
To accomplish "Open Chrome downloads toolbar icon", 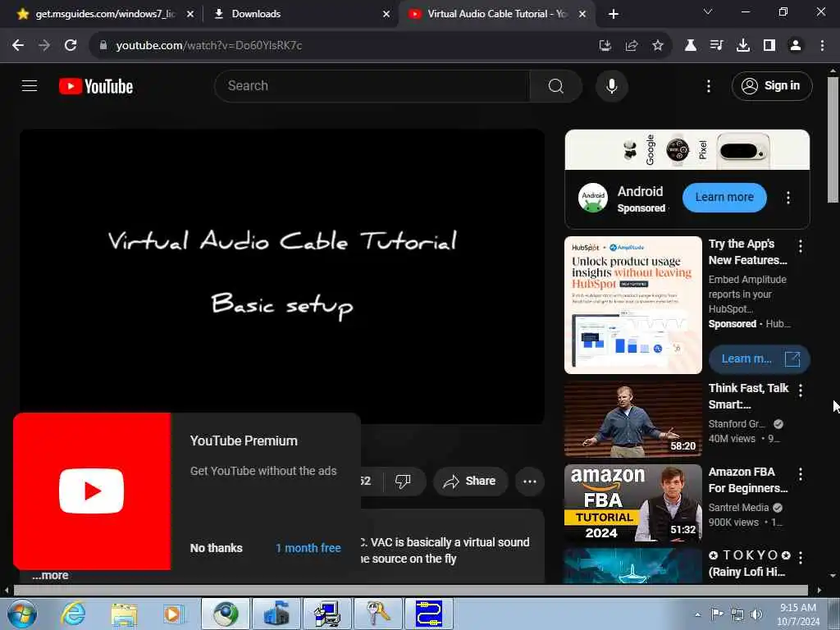I will tap(743, 46).
